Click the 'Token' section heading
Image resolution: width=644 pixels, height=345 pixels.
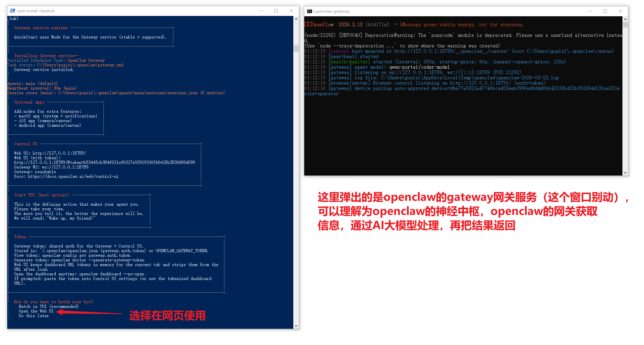pos(20,237)
